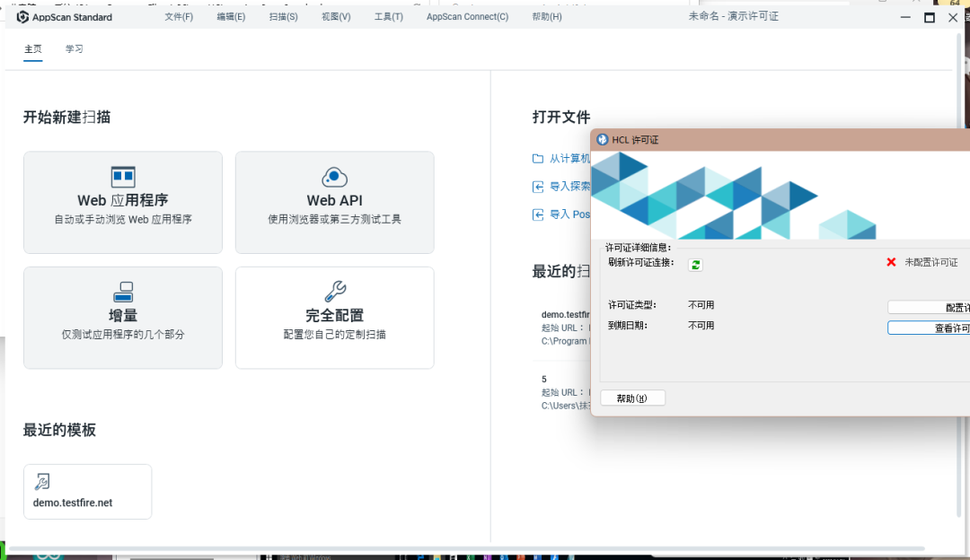
Task: Select the 主页 tab
Action: [x=32, y=49]
